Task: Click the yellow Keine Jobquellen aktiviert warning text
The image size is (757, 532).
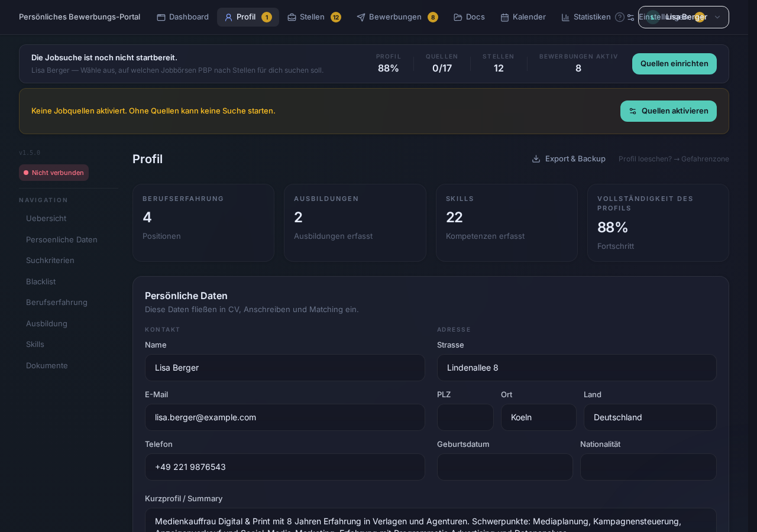Action: pyautogui.click(x=153, y=111)
